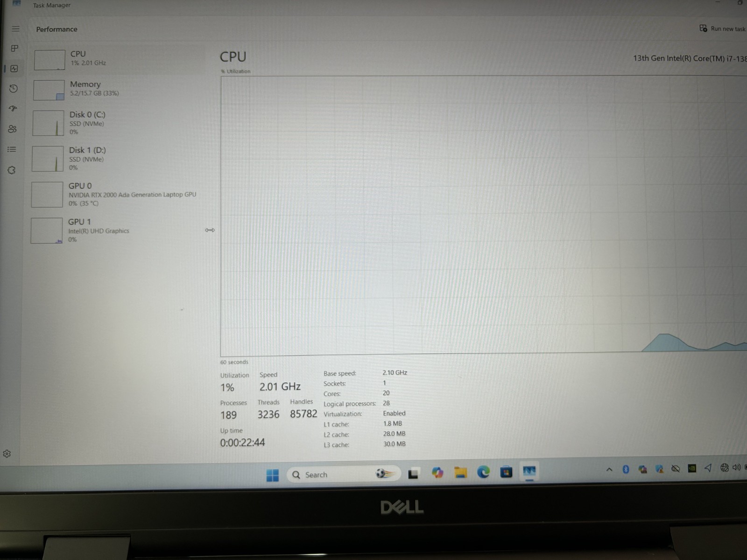Click the 85782 handles count
The image size is (747, 560).
(303, 413)
